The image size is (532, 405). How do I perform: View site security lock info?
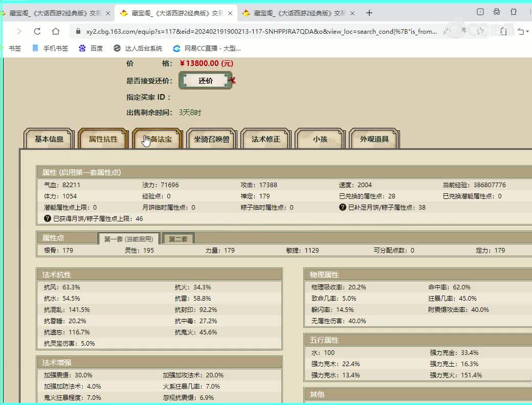click(x=78, y=31)
